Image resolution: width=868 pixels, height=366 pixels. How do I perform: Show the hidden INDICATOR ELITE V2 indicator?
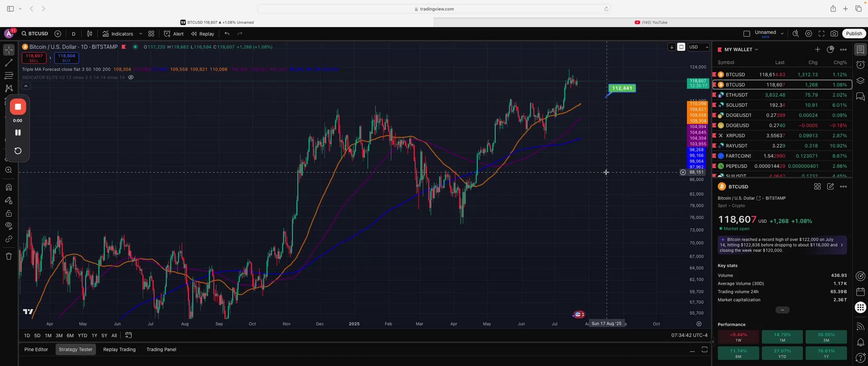click(131, 77)
